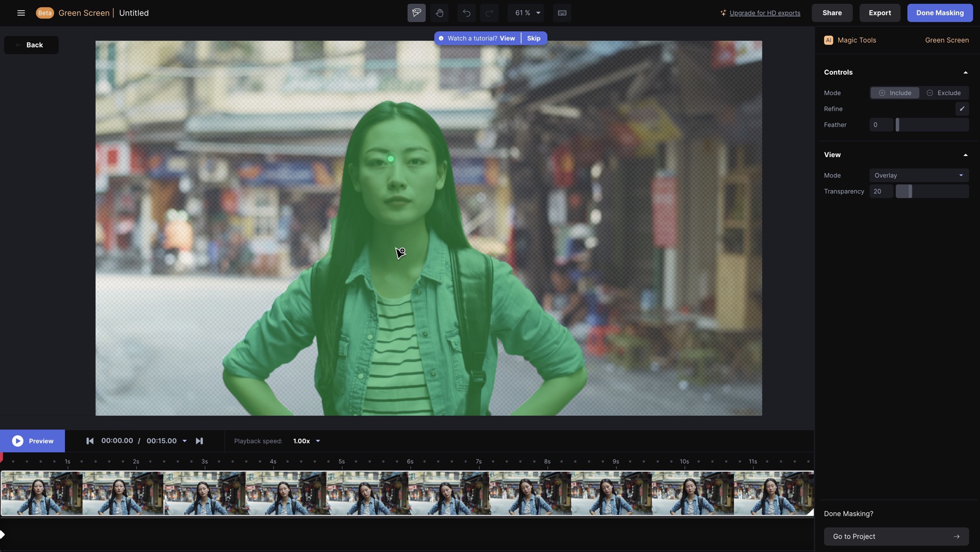Click the Done Masking button
The image size is (980, 552).
tap(940, 13)
